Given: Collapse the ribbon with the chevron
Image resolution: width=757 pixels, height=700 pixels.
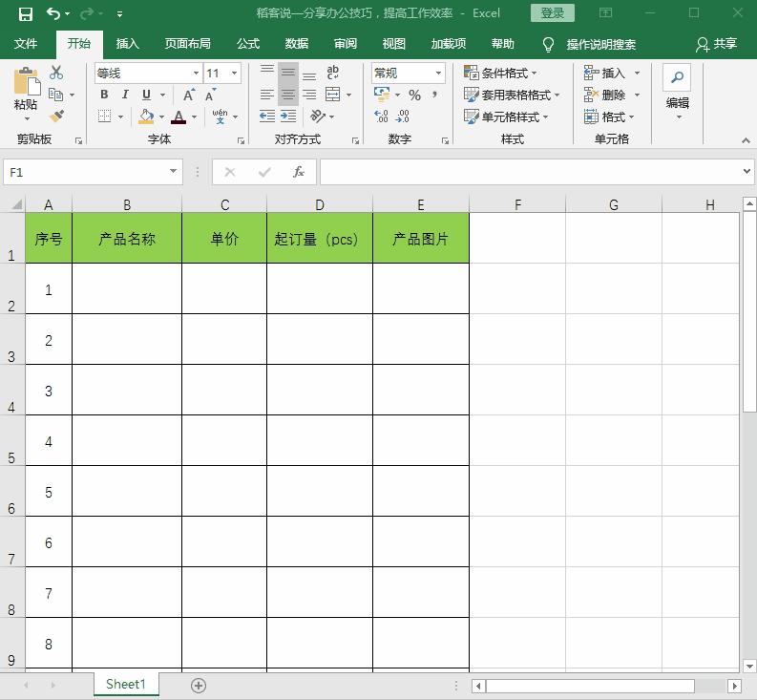Looking at the screenshot, I should coord(746,140).
